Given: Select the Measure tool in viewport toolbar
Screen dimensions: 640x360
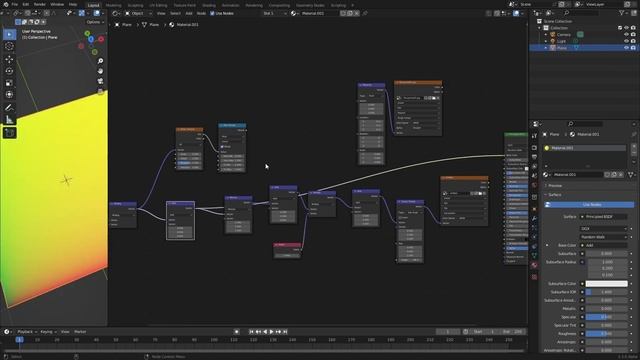Looking at the screenshot, I should (x=9, y=120).
